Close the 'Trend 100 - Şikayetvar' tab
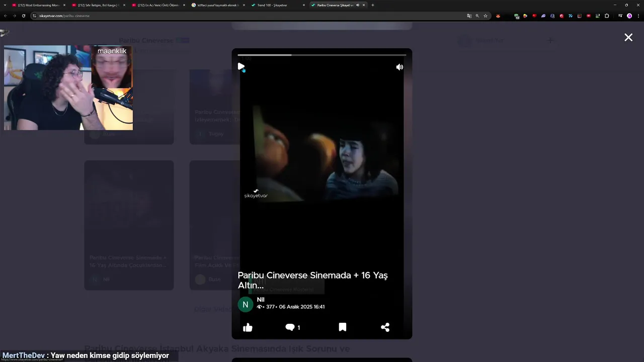Viewport: 644px width, 362px height. tap(304, 5)
